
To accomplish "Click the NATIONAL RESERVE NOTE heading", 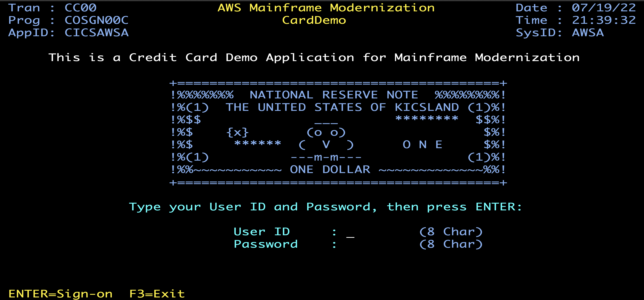I will tap(334, 95).
